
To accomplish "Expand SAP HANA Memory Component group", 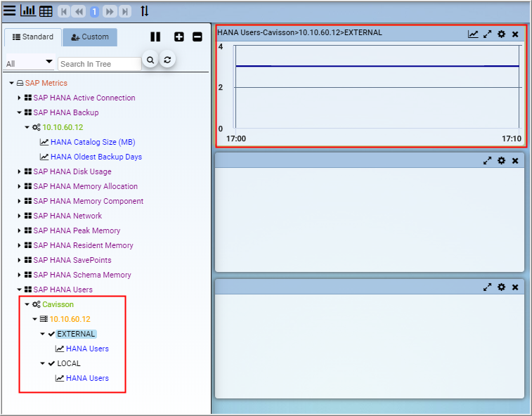I will (20, 201).
